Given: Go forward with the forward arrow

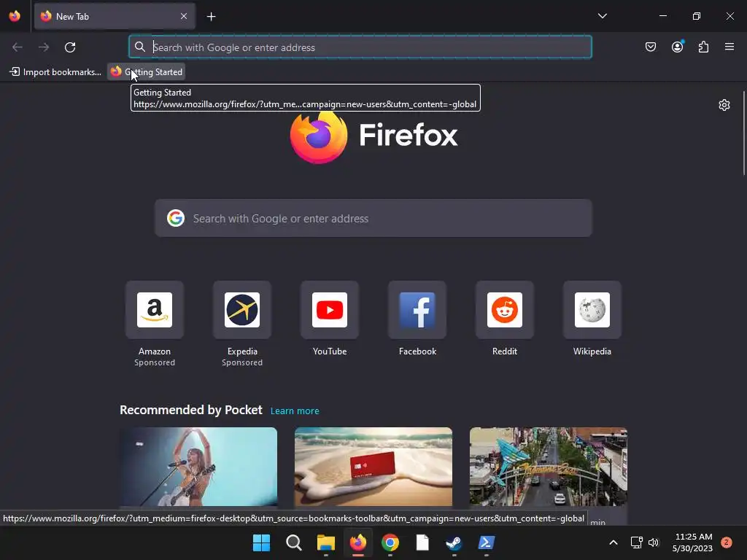Looking at the screenshot, I should (x=44, y=47).
